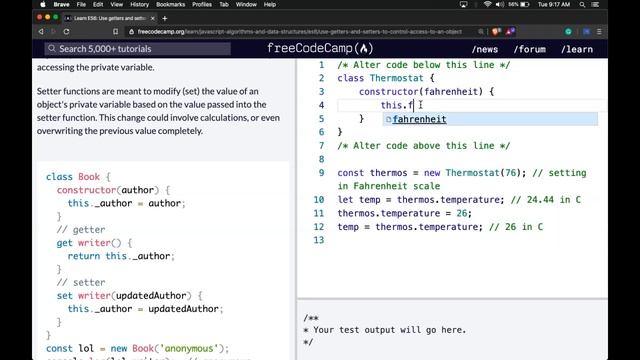Choose the fahrenheit autocomplete suggestion

(x=490, y=119)
